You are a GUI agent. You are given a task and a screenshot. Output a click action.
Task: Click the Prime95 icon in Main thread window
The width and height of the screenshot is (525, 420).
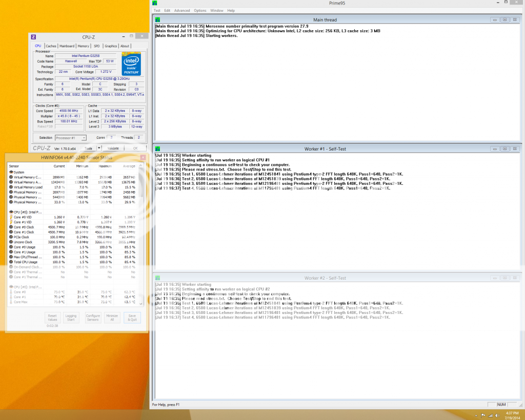(x=157, y=20)
